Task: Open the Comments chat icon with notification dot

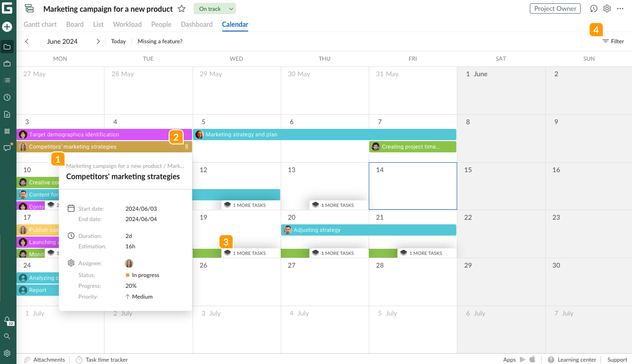Action: pos(7,148)
